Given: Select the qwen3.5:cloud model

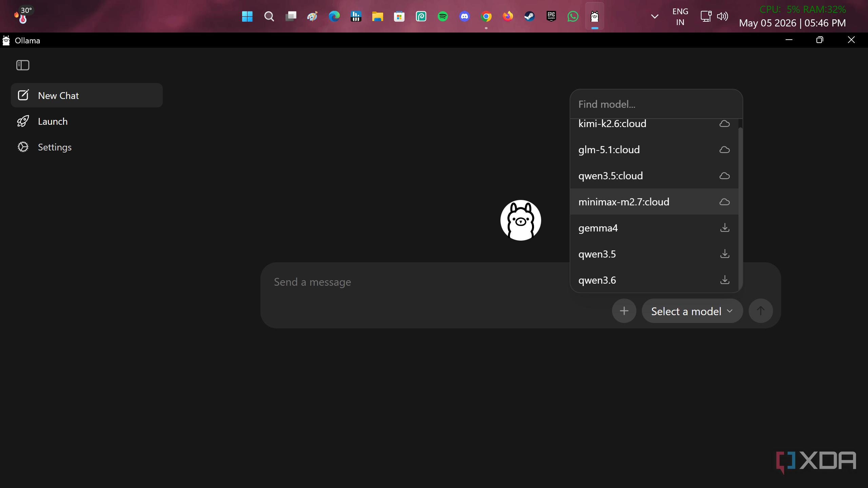Looking at the screenshot, I should coord(654,176).
